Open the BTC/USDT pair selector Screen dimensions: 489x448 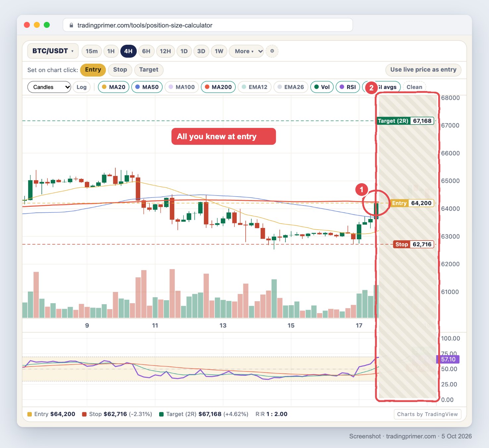[x=53, y=51]
